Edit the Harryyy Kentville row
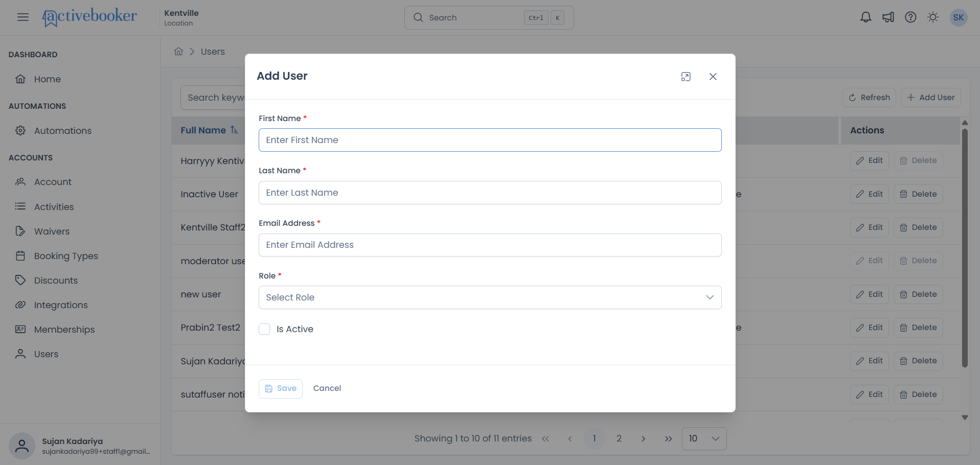Image resolution: width=980 pixels, height=465 pixels. pos(870,160)
